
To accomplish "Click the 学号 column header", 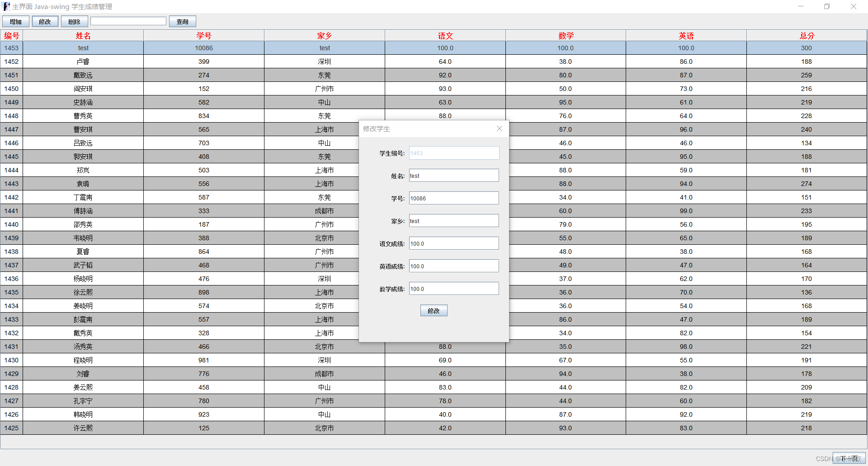I will coord(204,35).
